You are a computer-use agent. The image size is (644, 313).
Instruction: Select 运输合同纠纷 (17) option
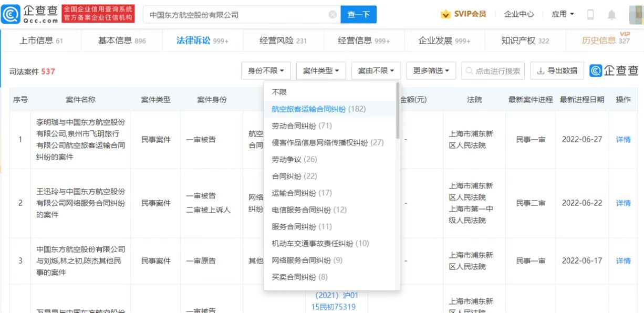pyautogui.click(x=330, y=193)
